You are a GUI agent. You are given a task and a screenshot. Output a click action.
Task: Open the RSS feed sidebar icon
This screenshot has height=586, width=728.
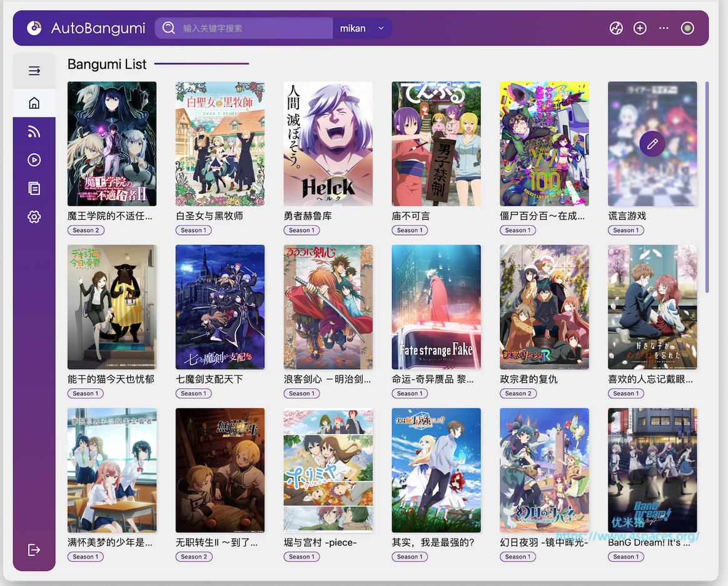[34, 131]
